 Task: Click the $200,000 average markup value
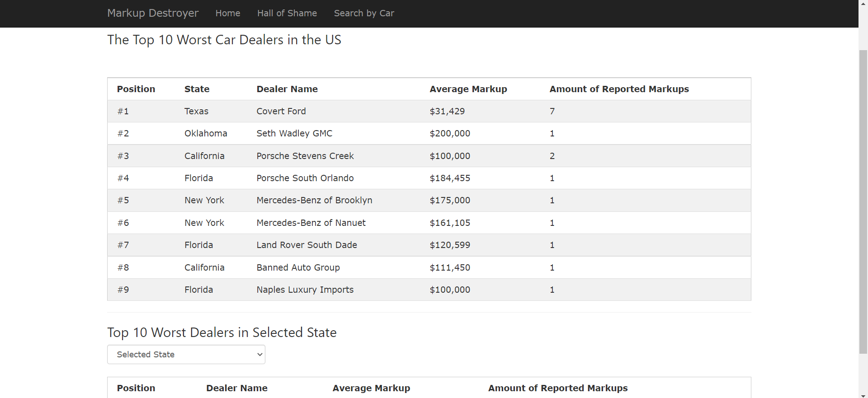point(450,133)
